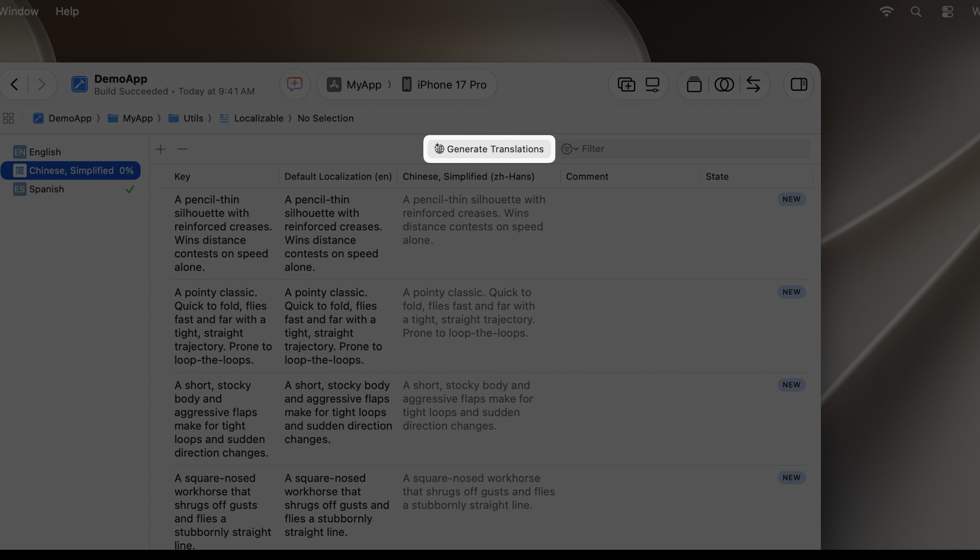Edit Chinese translation for square-nosed workhorse

[x=478, y=491]
